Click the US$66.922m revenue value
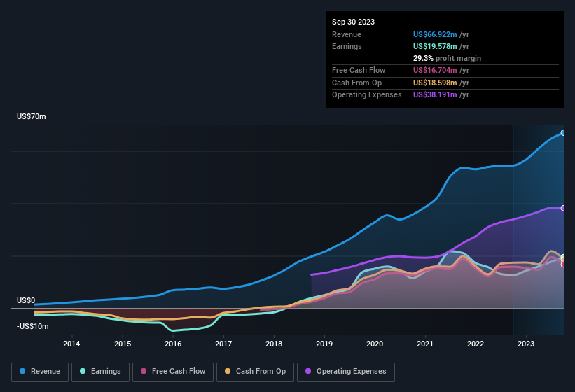 pos(435,34)
